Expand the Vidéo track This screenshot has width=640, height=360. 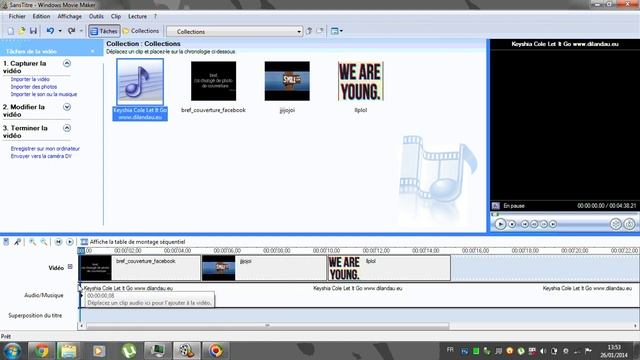click(70, 267)
